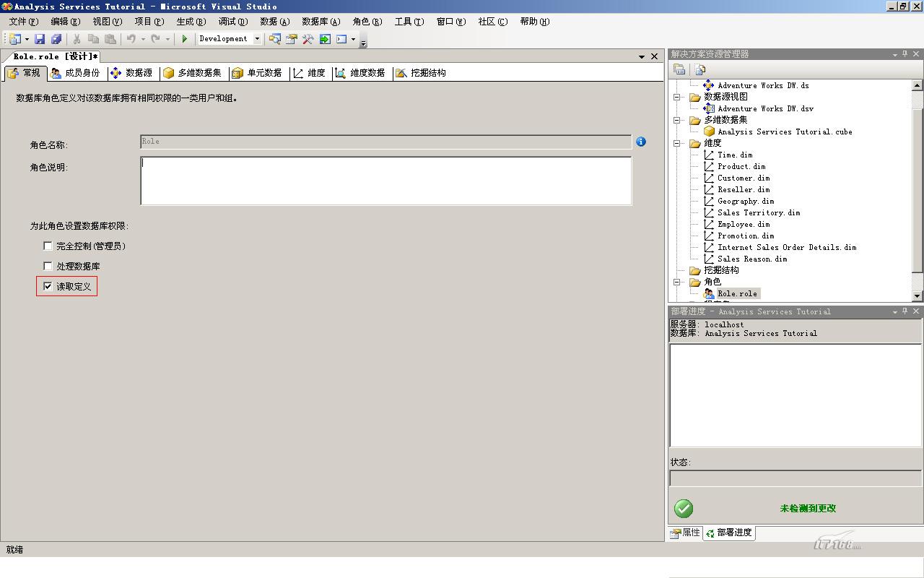Viewport: 924px width, 578px height.
Task: Pin the Solution Explorer panel
Action: pyautogui.click(x=905, y=54)
